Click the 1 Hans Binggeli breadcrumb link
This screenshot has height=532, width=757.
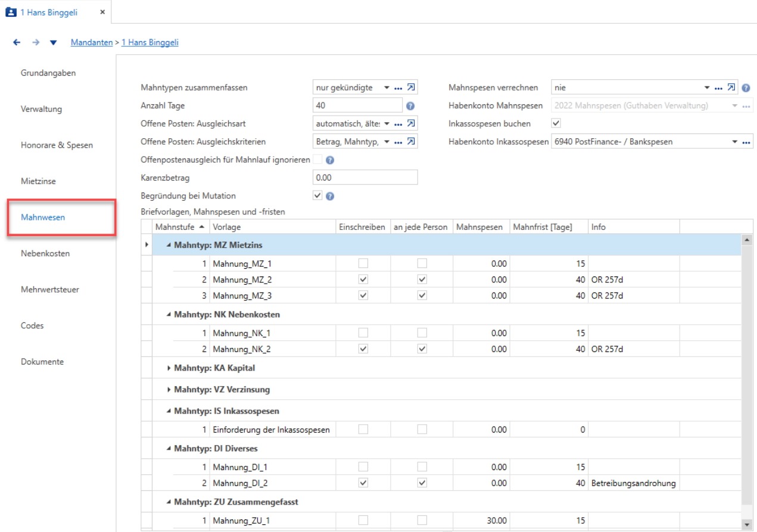click(150, 42)
